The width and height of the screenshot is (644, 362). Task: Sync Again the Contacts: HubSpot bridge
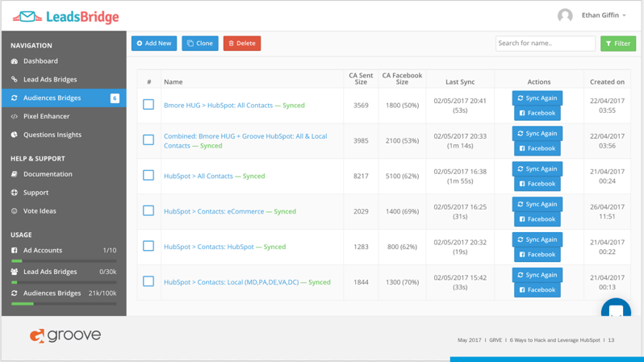pyautogui.click(x=537, y=239)
